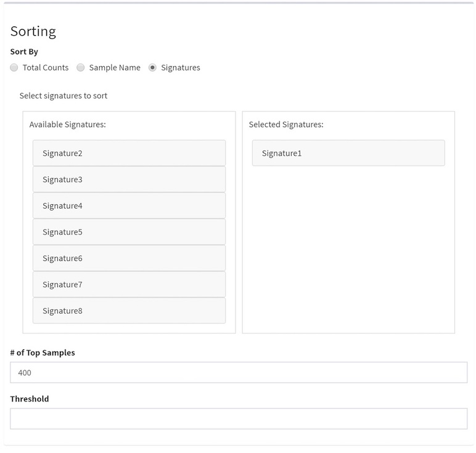The height and width of the screenshot is (453, 476).
Task: Click the Threshold label text
Action: pyautogui.click(x=30, y=399)
